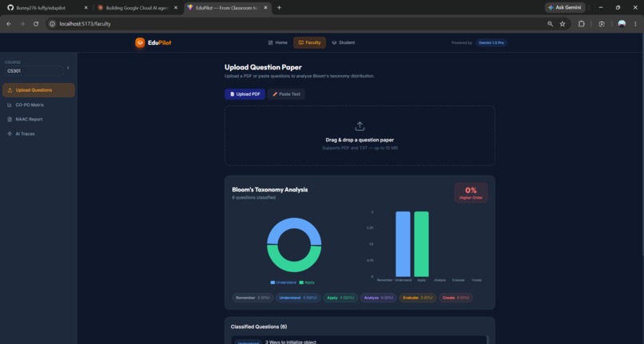Switch to the Building Google Cloud AI tab
Image resolution: width=644 pixels, height=344 pixels.
(x=137, y=8)
